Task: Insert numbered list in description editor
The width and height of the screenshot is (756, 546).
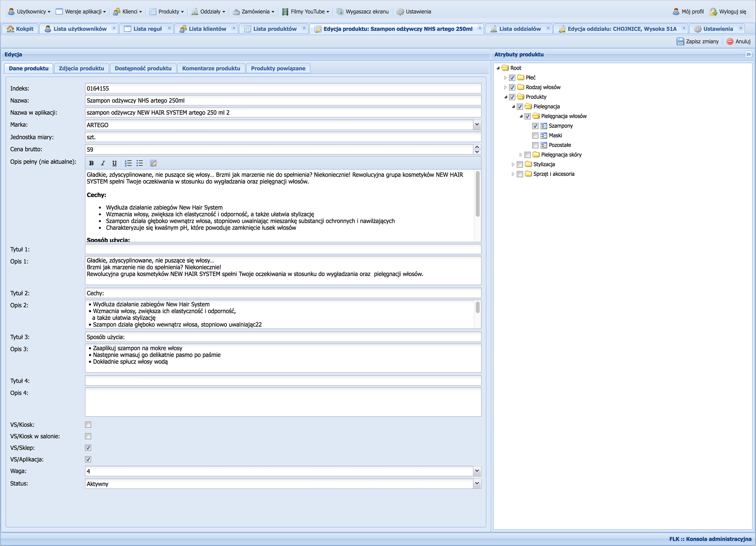Action: coord(128,163)
